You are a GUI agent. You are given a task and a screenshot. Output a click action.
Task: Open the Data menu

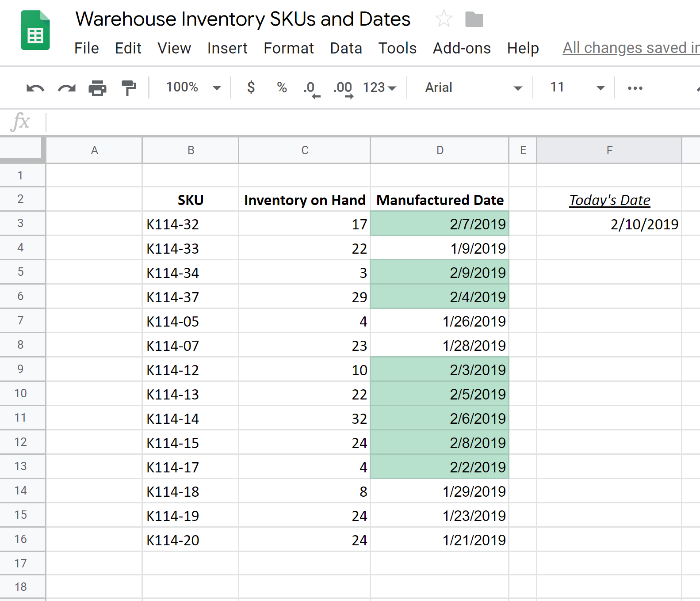tap(346, 48)
